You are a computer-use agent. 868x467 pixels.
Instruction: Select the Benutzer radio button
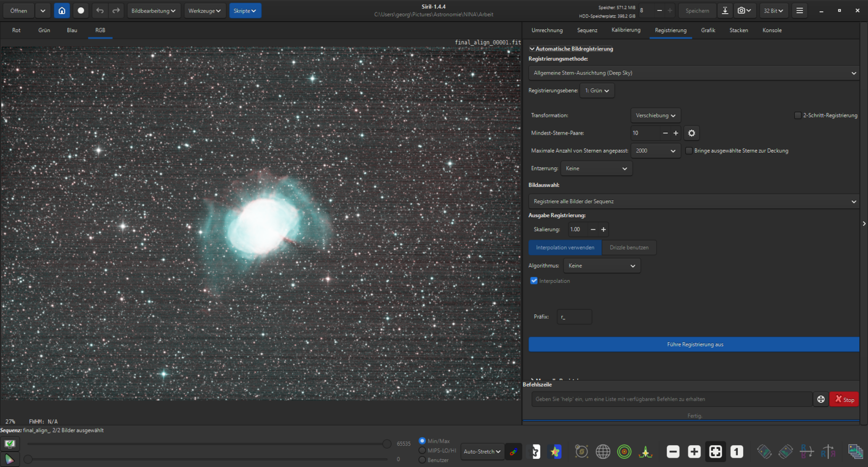click(422, 460)
